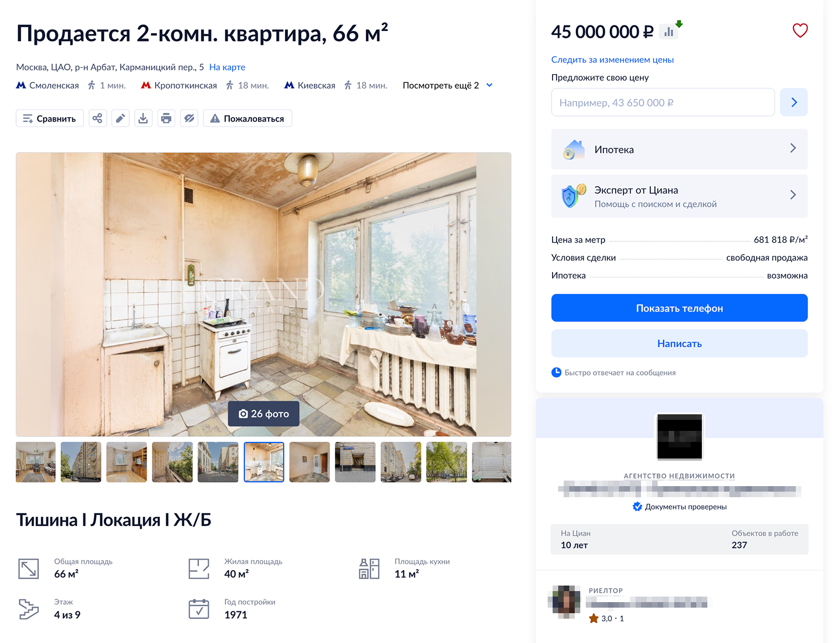This screenshot has width=840, height=643.
Task: Click the 1971 construction year value
Action: pyautogui.click(x=236, y=615)
